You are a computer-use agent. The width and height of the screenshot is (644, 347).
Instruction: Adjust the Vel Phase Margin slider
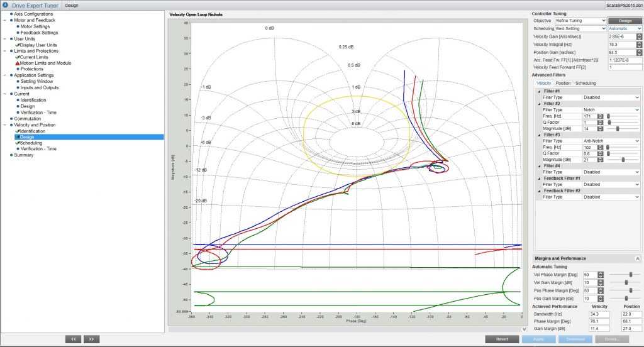pos(630,275)
